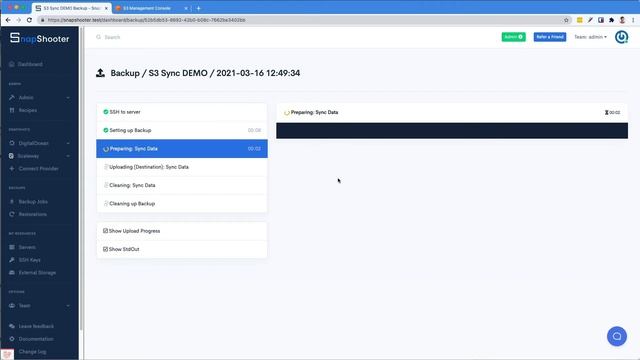Click the Preparing: Sync Data output header

[x=452, y=113]
